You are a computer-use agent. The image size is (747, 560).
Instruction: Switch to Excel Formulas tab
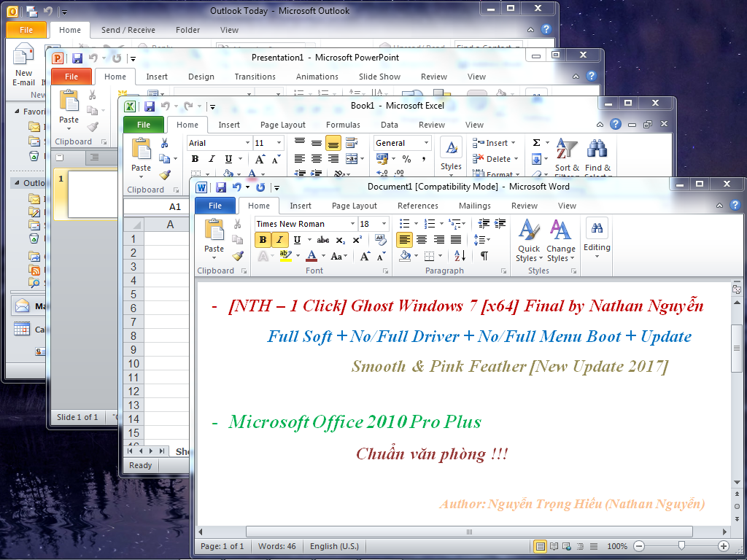pos(343,125)
